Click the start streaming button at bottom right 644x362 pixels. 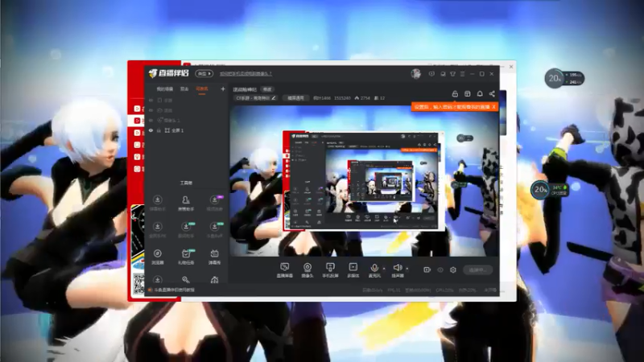tap(477, 269)
